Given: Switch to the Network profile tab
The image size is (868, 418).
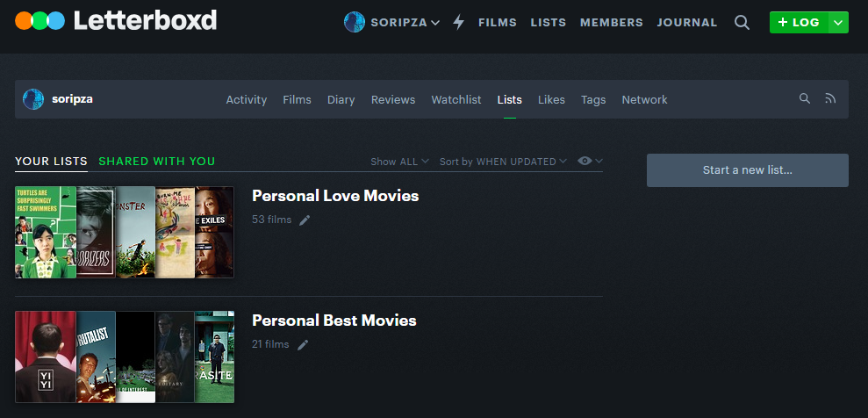Looking at the screenshot, I should pos(644,99).
